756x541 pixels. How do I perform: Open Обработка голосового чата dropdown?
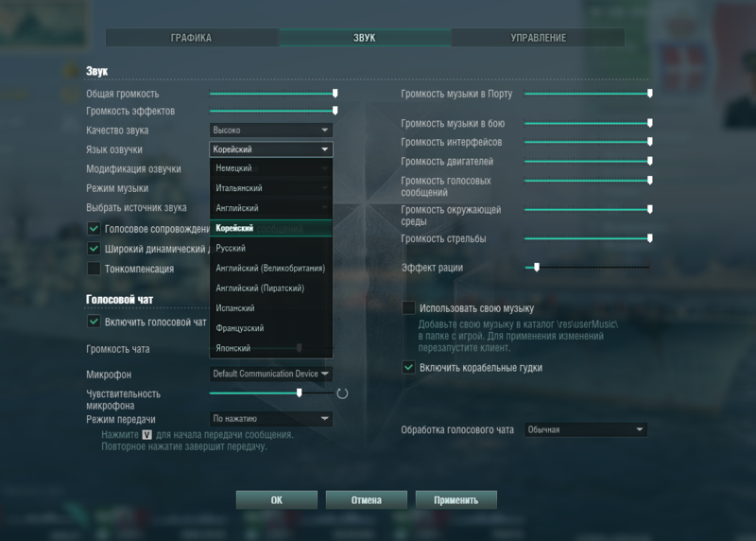pos(586,429)
